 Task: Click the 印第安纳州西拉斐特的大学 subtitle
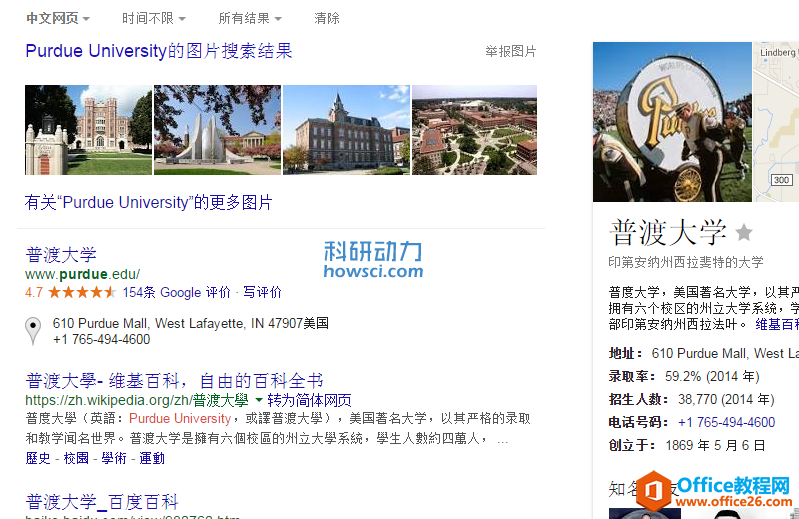(x=686, y=262)
